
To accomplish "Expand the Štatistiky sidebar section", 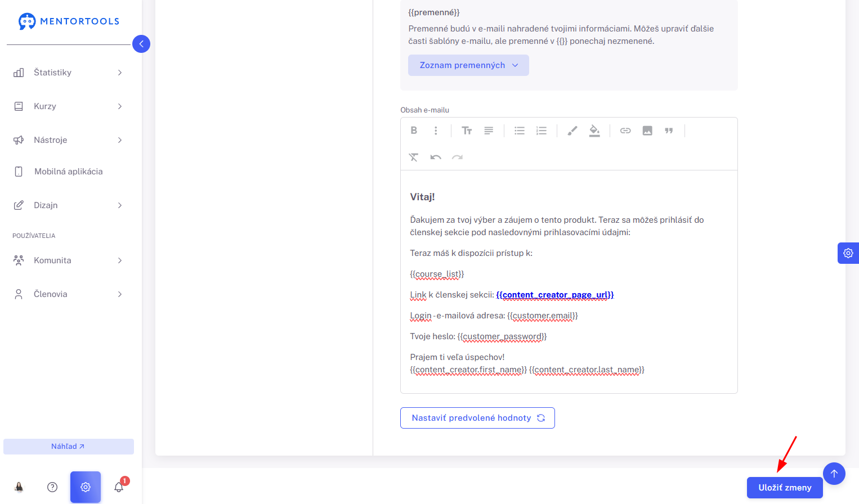I will click(x=68, y=73).
